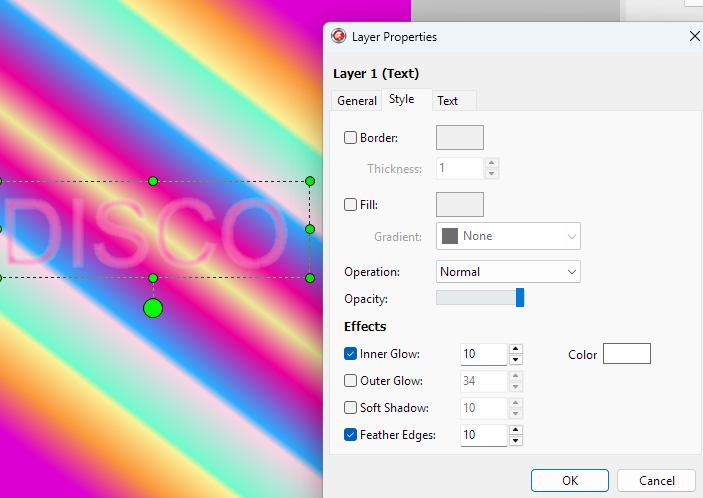The height and width of the screenshot is (498, 703).
Task: Expand the Operation dropdown set to Normal
Action: pyautogui.click(x=509, y=272)
